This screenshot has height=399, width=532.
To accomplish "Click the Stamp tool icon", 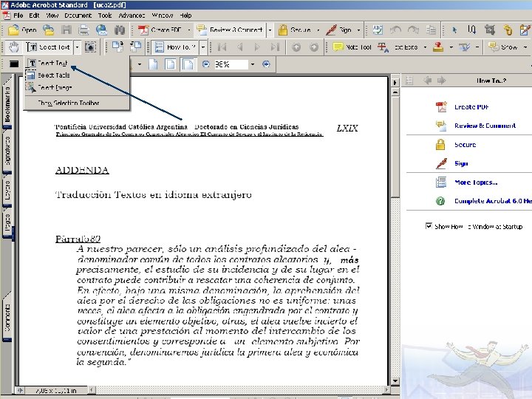I will tap(438, 47).
